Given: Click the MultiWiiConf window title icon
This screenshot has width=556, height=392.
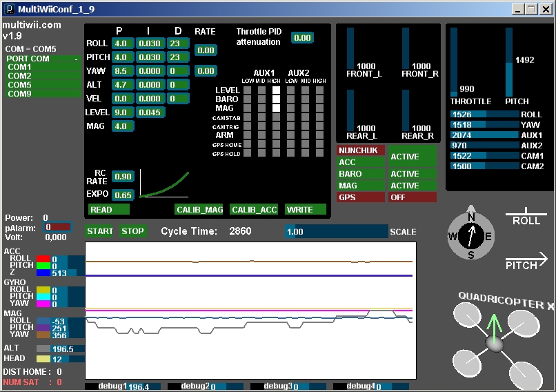Looking at the screenshot, I should pos(10,9).
